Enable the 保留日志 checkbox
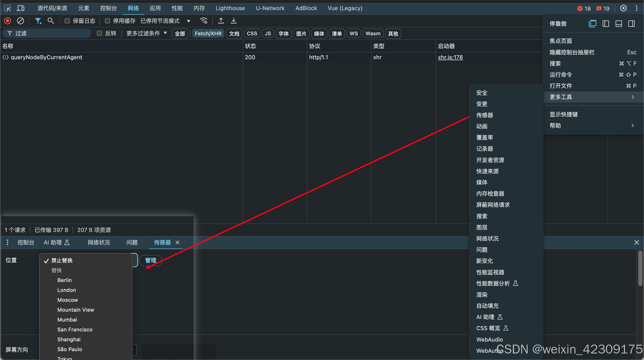The image size is (644, 360). (67, 21)
